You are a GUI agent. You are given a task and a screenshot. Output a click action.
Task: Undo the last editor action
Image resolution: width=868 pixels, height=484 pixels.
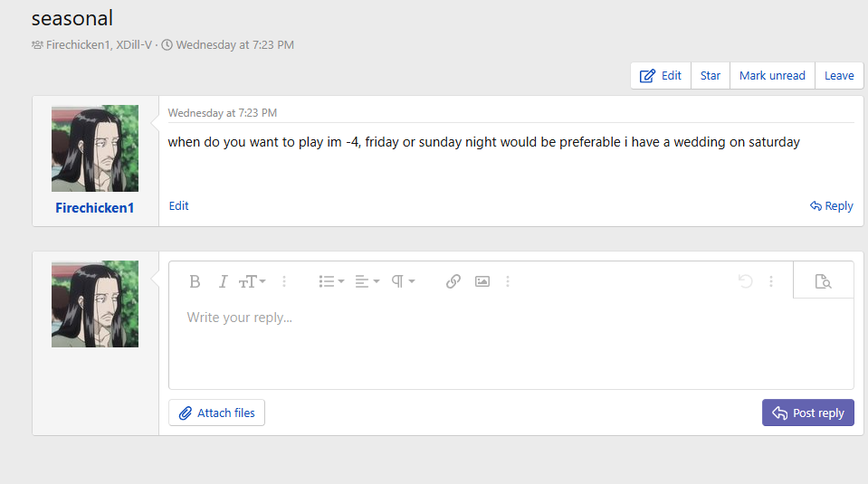click(x=746, y=281)
